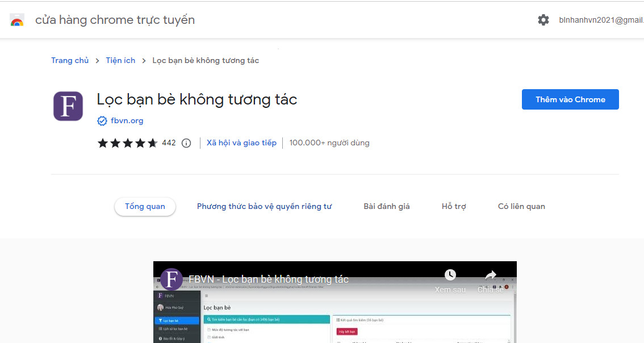Open the info icon next to 442 ratings
This screenshot has width=644, height=343.
tap(186, 143)
